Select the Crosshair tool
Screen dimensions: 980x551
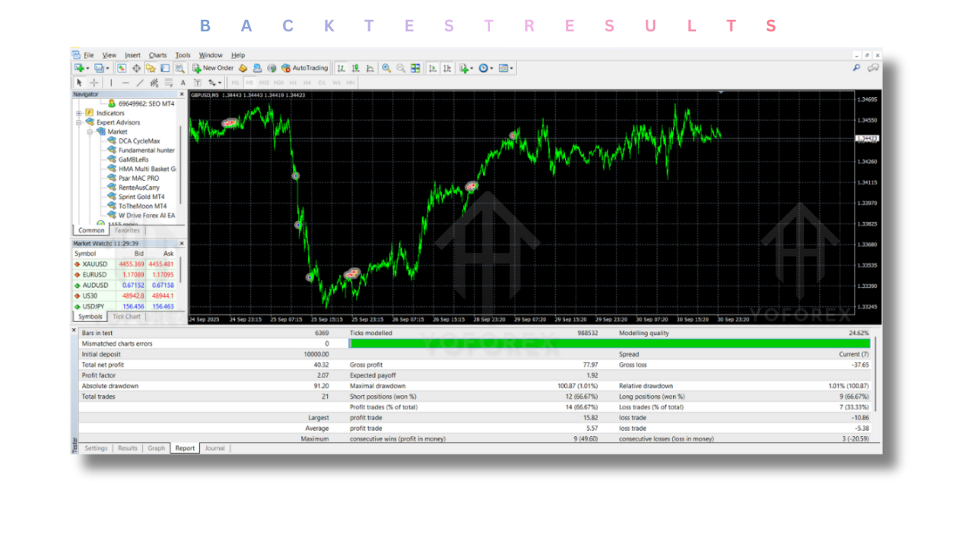93,82
